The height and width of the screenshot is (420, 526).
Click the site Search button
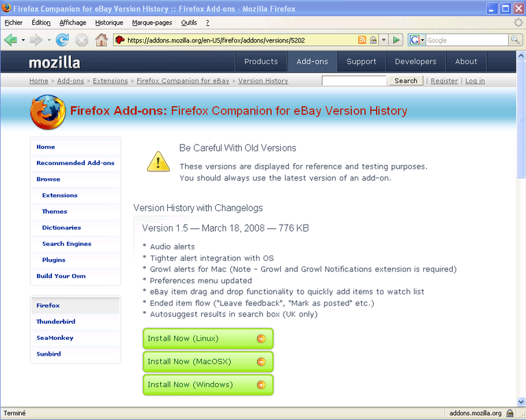(x=406, y=81)
